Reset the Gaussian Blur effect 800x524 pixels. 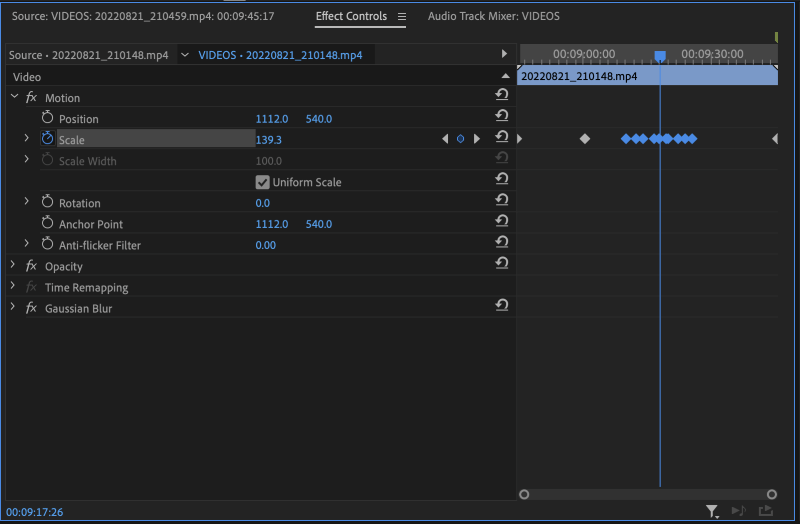[x=502, y=305]
